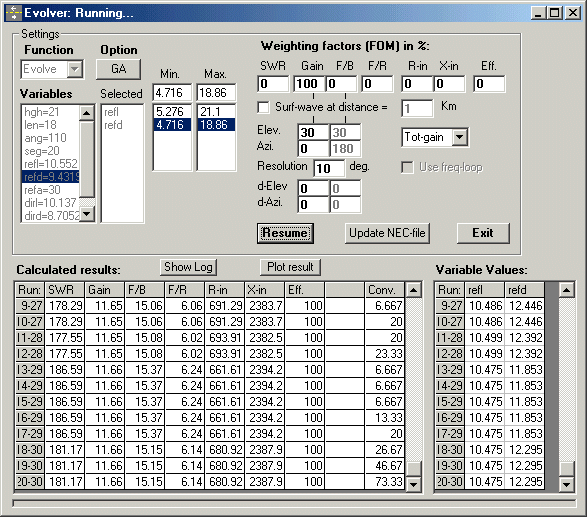
Task: Click Variables list scroll down arrow
Action: (x=87, y=214)
